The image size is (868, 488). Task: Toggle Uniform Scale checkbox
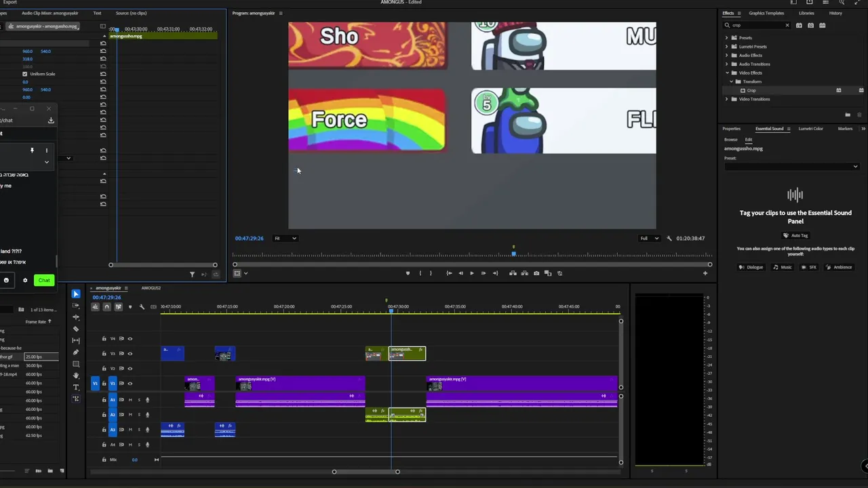click(25, 74)
